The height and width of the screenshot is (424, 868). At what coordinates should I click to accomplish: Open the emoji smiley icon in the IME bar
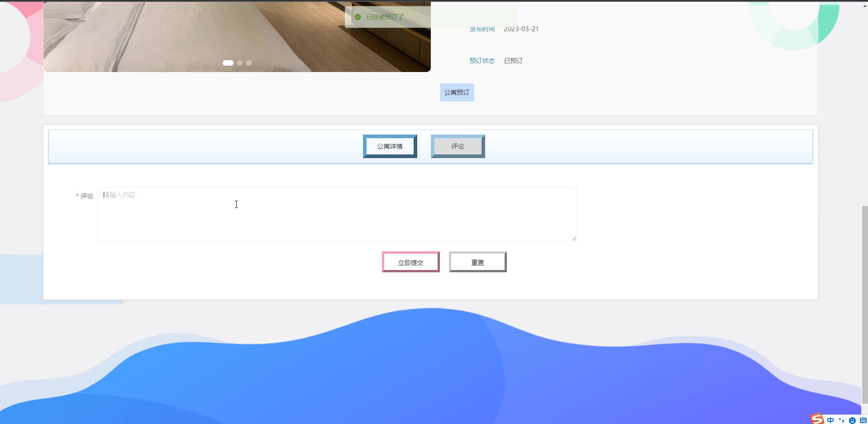852,420
